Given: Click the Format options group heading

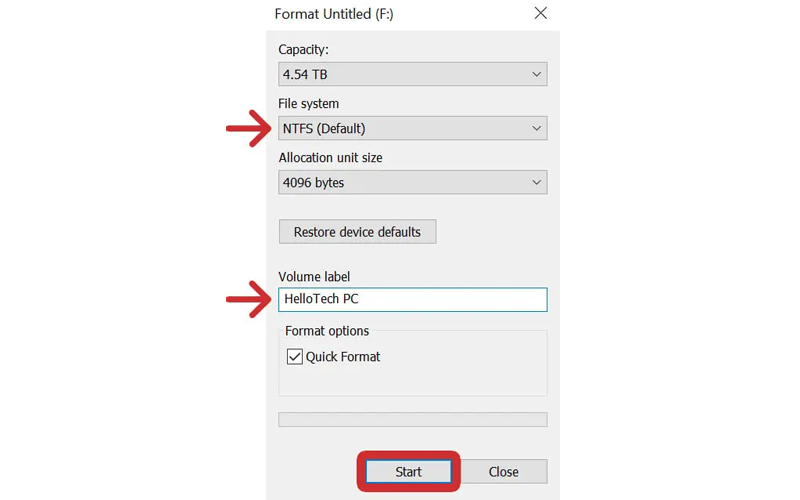Looking at the screenshot, I should (327, 331).
